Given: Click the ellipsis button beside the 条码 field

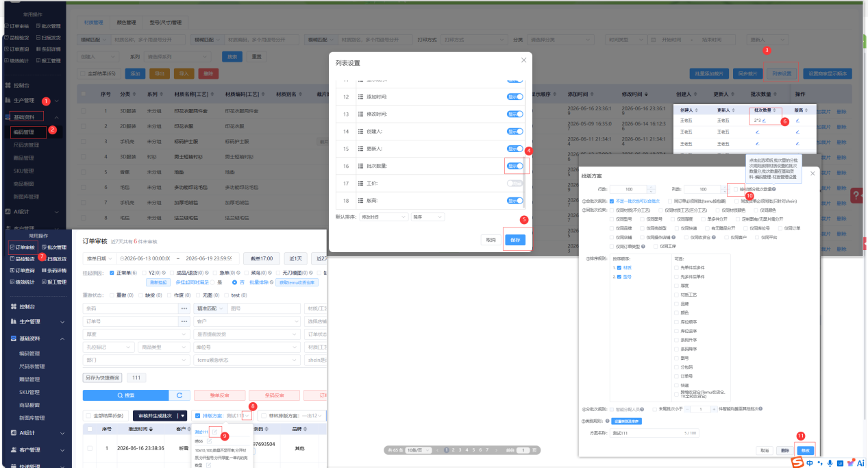Looking at the screenshot, I should click(184, 308).
